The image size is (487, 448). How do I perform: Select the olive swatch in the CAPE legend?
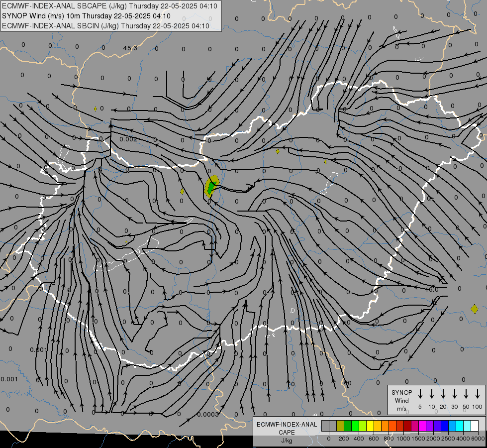[x=340, y=426]
